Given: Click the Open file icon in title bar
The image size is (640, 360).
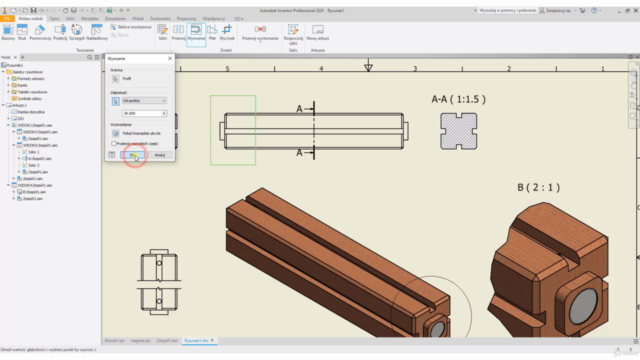Looking at the screenshot, I should [x=25, y=10].
